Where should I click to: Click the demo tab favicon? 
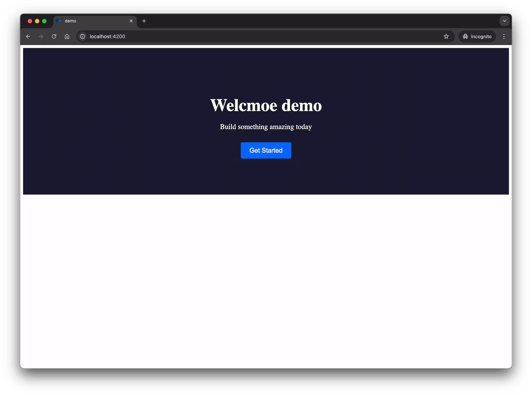coord(59,21)
